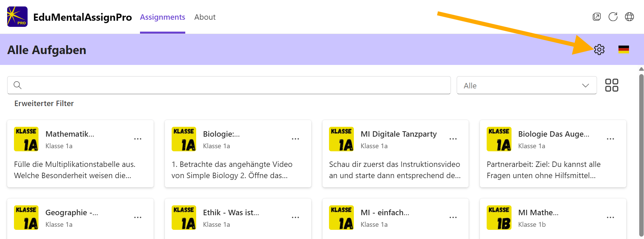Image resolution: width=644 pixels, height=239 pixels.
Task: Toggle the grid view layout icon
Action: pos(612,85)
